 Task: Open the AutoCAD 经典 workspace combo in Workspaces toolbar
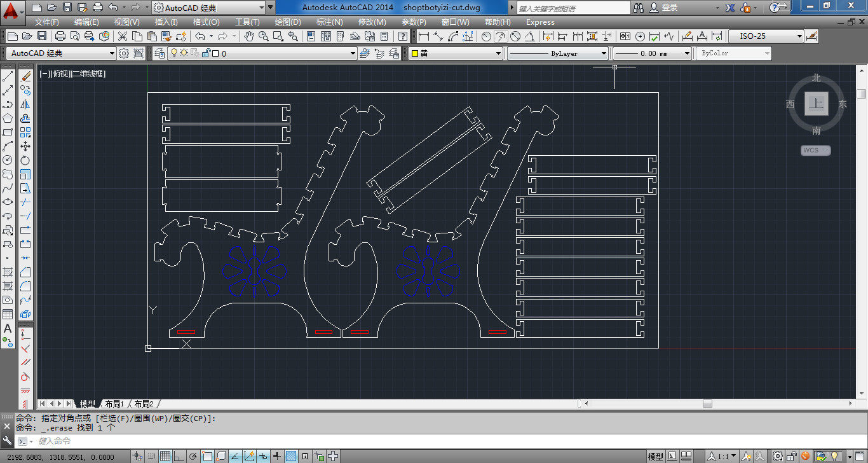pos(61,53)
